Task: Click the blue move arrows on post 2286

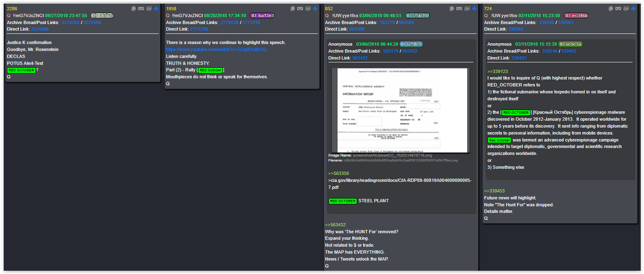Action: (156, 9)
